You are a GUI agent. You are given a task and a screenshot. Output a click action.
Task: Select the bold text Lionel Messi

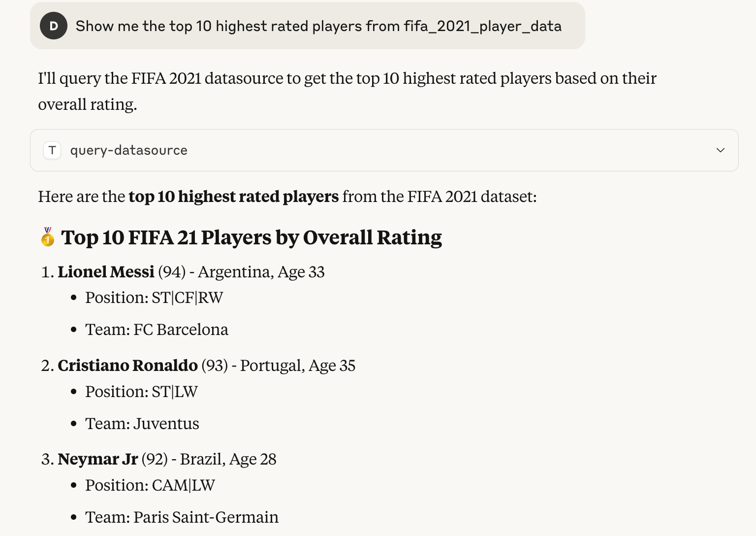pyautogui.click(x=106, y=271)
